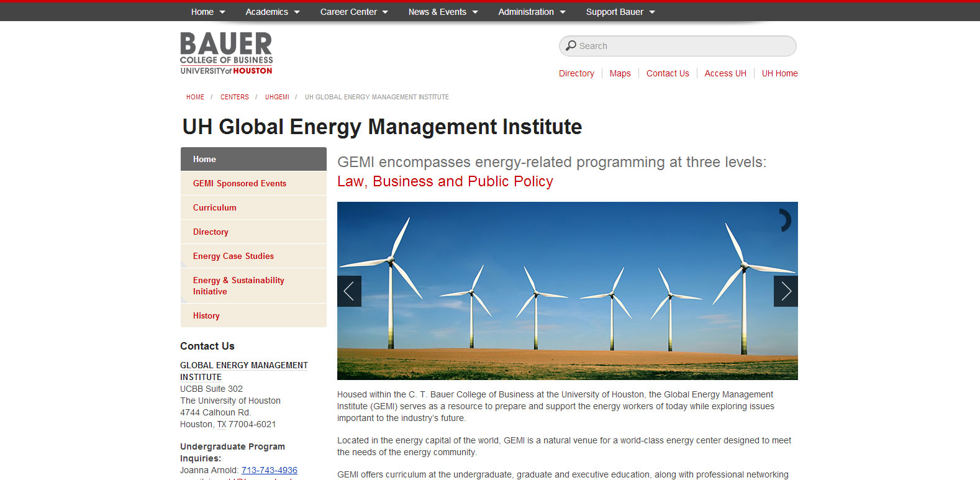Click the 'Undergraduate Program Inquiries:' label
This screenshot has height=480, width=980.
pos(232,452)
